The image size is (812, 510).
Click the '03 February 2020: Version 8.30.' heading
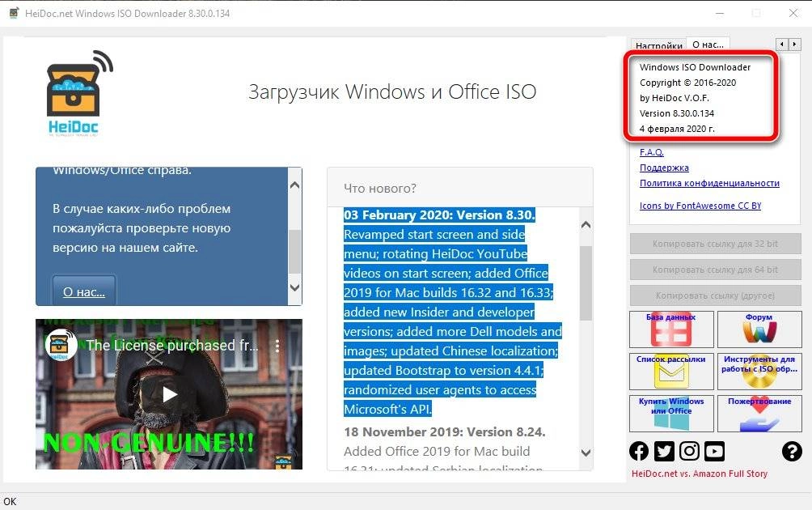click(439, 215)
